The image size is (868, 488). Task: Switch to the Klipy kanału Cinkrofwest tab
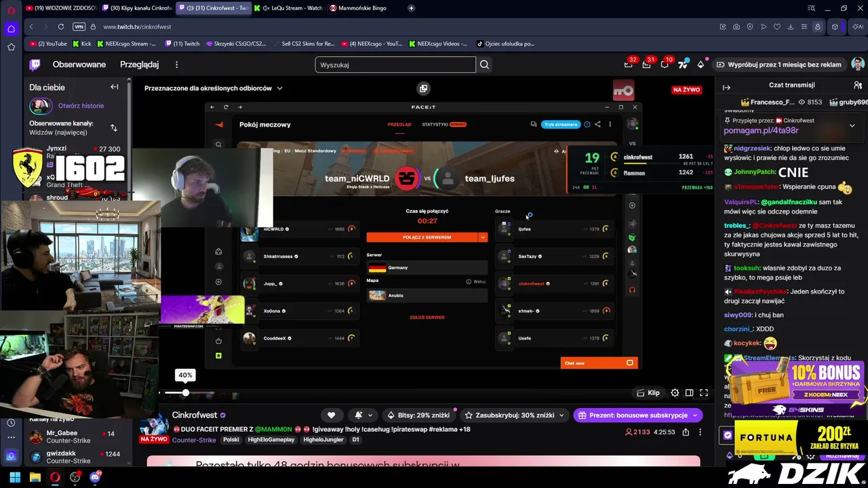coord(136,8)
